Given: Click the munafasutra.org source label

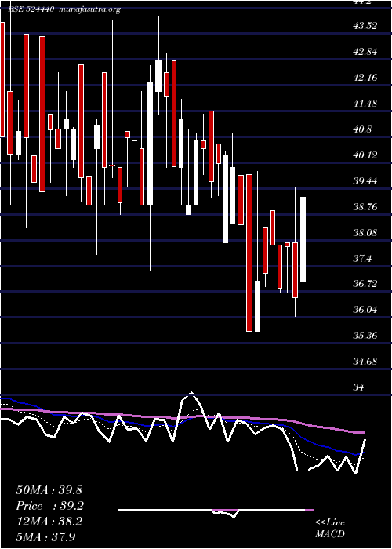Looking at the screenshot, I should tap(90, 9).
